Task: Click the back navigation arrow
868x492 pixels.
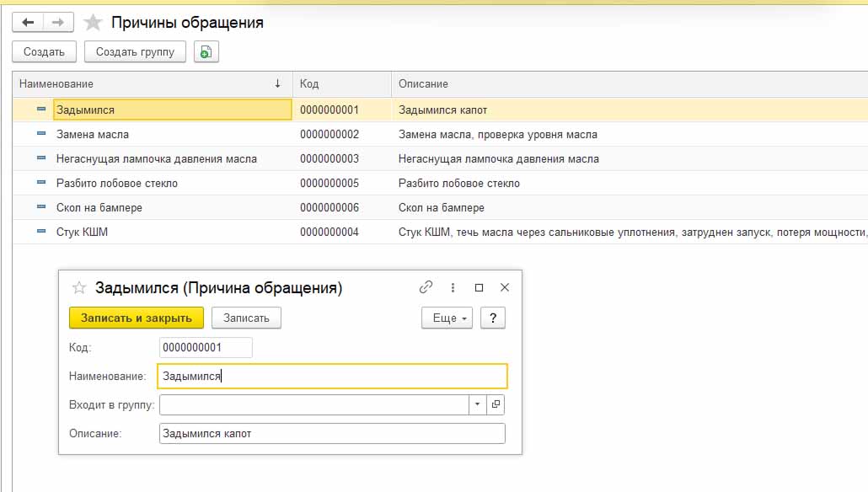Action: pos(28,23)
